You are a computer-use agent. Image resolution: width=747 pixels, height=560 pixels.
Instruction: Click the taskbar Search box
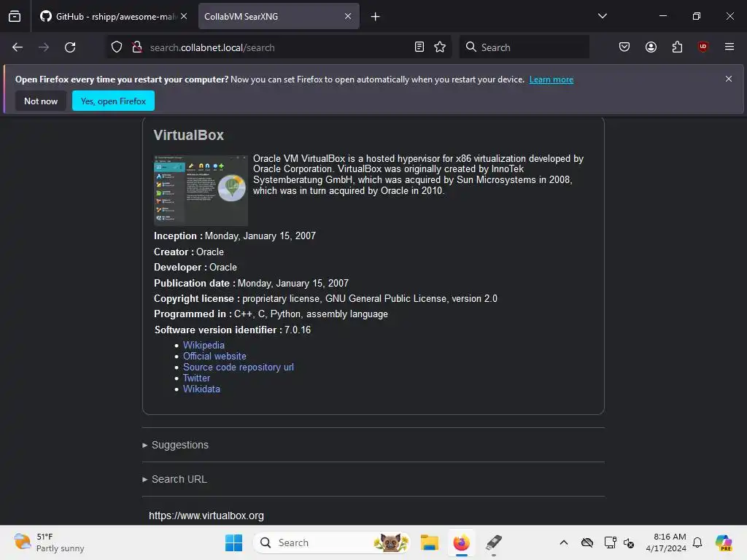pos(332,542)
